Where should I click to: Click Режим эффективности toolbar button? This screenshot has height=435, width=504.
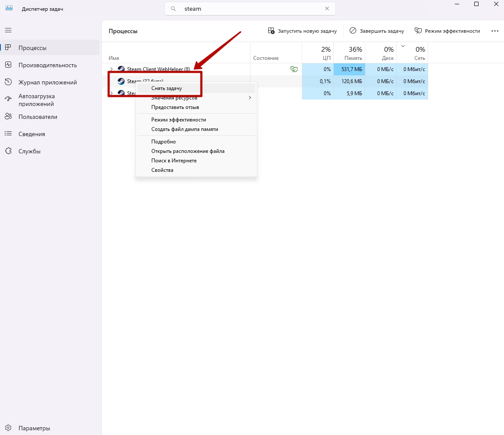447,31
